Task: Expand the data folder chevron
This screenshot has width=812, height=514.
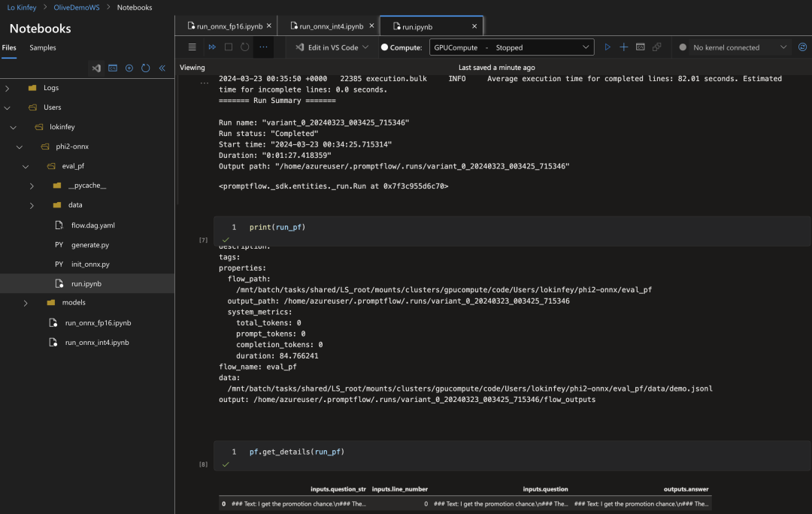Action: (32, 205)
